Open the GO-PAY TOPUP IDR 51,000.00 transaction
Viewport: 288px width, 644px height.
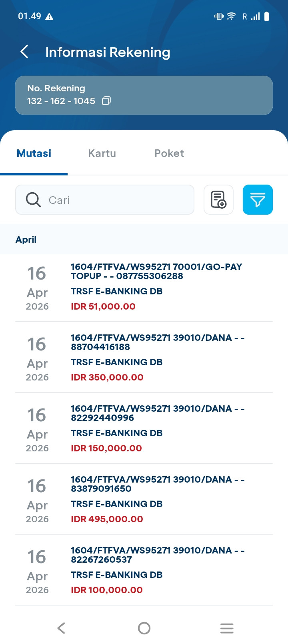tap(144, 287)
